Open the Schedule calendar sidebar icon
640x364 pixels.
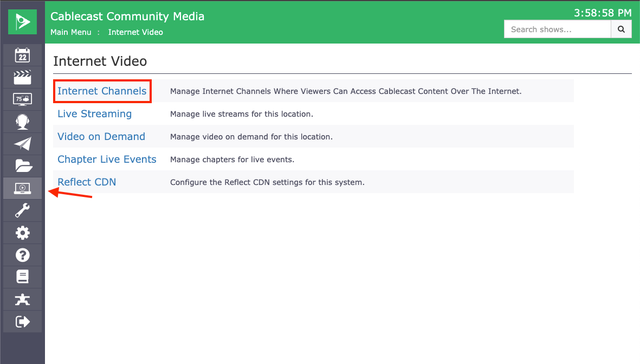(22, 55)
